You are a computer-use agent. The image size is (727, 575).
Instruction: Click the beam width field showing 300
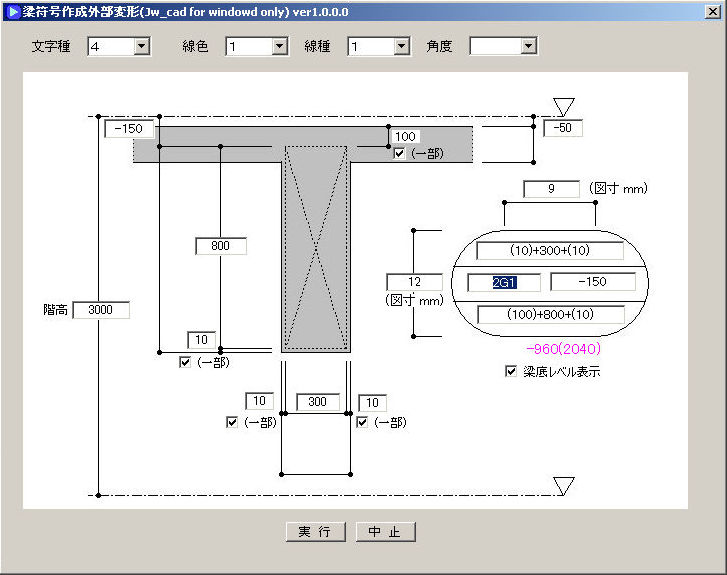click(316, 402)
